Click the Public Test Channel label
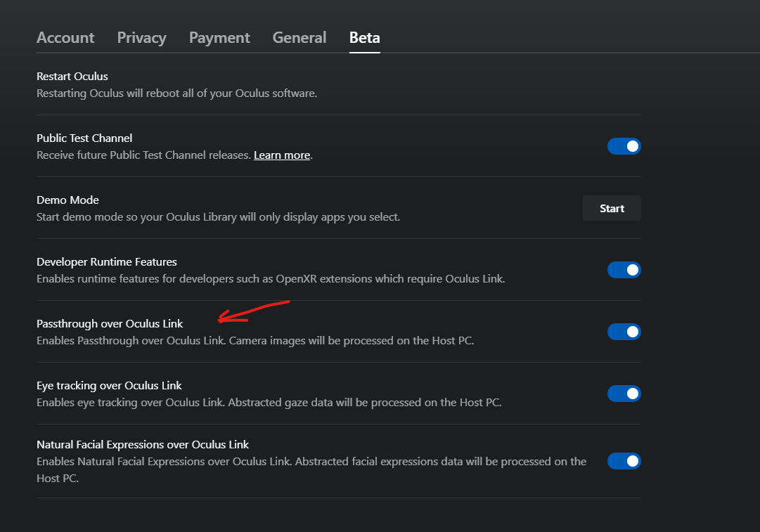760x532 pixels. point(84,138)
